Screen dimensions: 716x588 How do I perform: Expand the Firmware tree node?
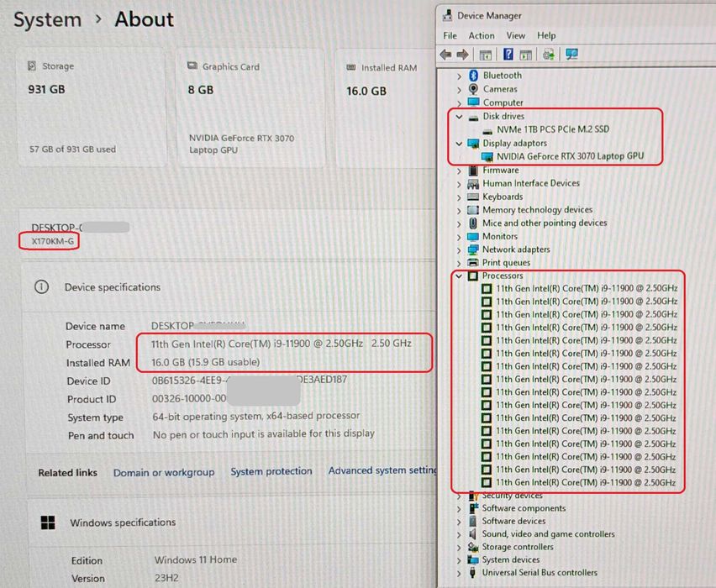tap(459, 171)
